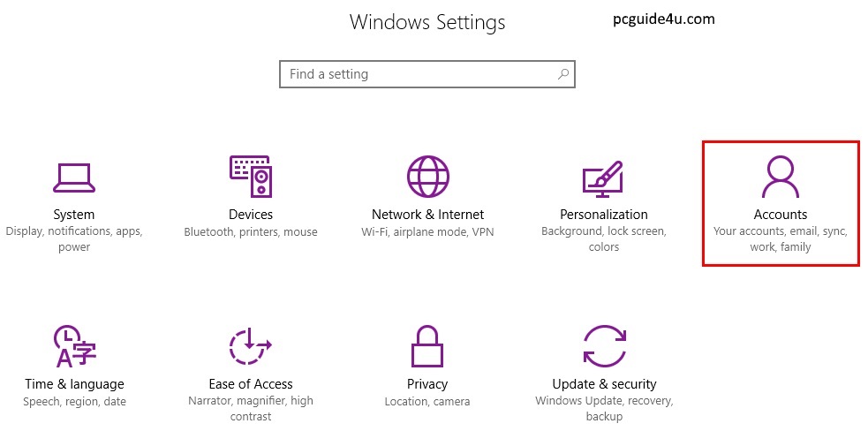Select the Ease of Access dashed-circle icon
The width and height of the screenshot is (868, 431).
251,346
